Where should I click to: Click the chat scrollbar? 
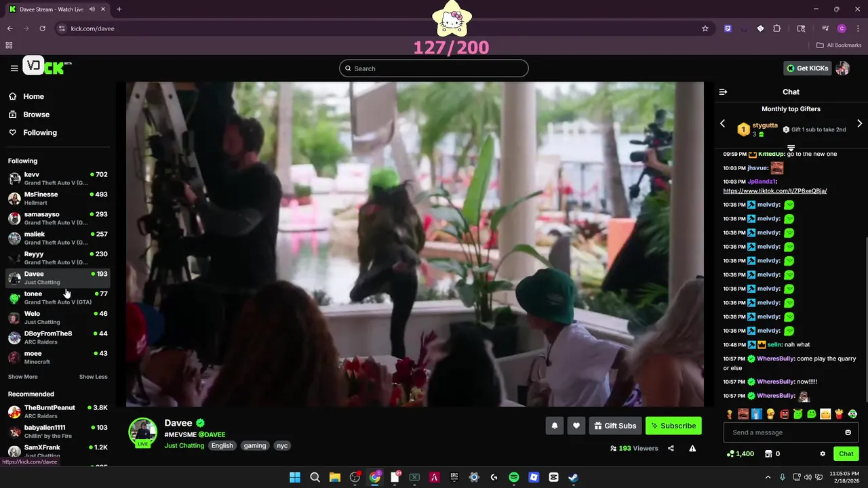[x=866, y=319]
